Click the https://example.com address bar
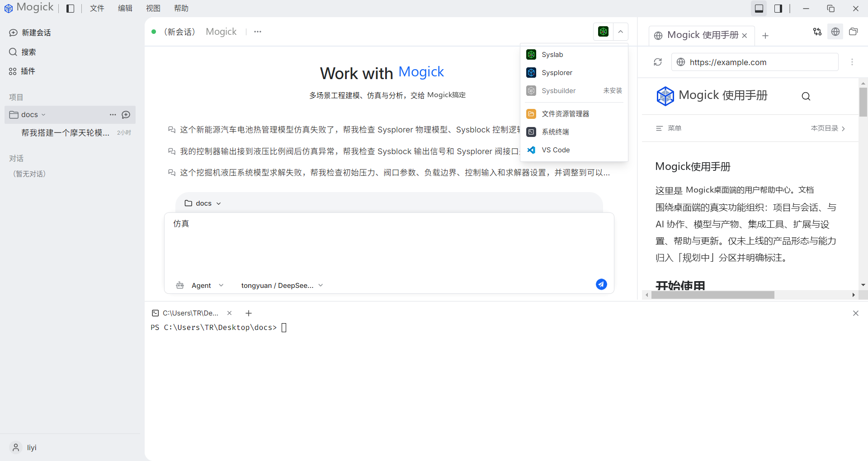 tap(755, 62)
